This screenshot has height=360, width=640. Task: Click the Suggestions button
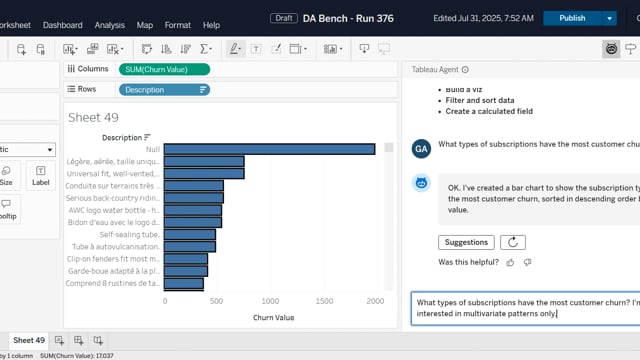(x=466, y=242)
